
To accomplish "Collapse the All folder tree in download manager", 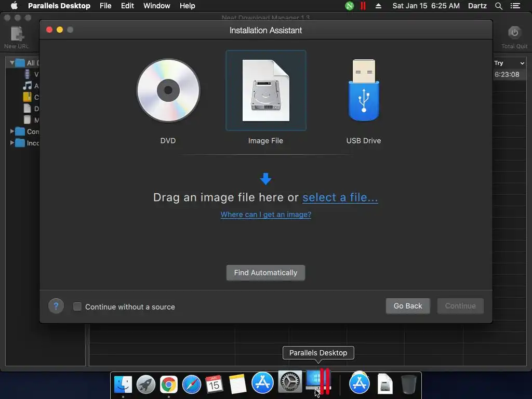I will tap(12, 63).
